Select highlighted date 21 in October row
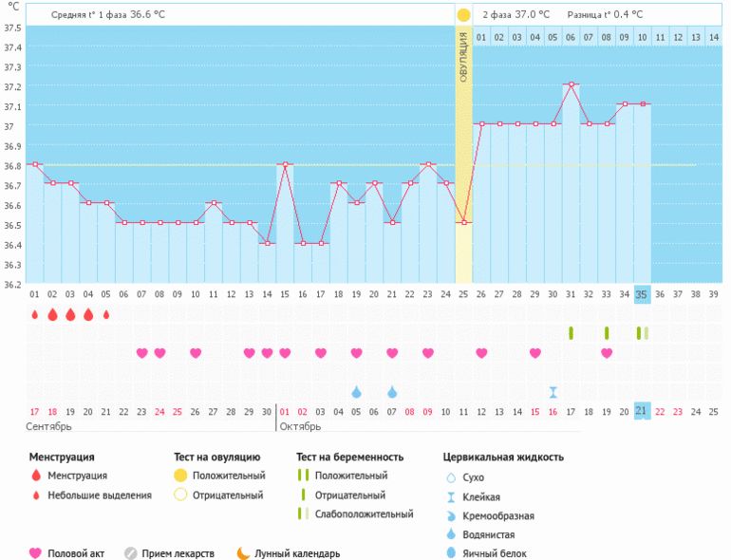731x560 pixels. (642, 410)
